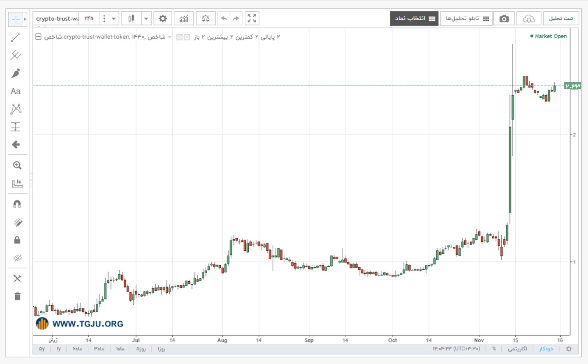Expand the interval dropdown arrow
Image resolution: width=588 pixels, height=364 pixels.
coord(114,18)
